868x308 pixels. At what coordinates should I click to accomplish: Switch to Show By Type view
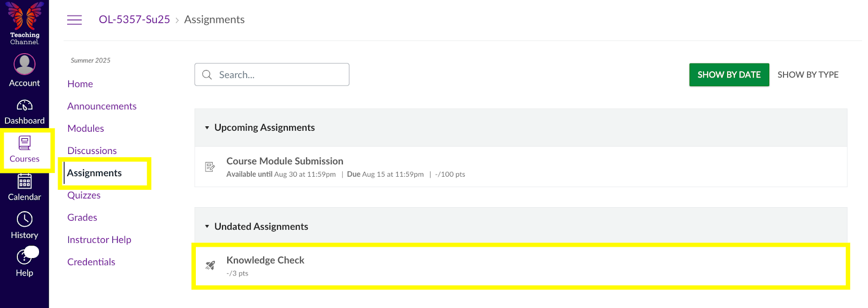(807, 75)
